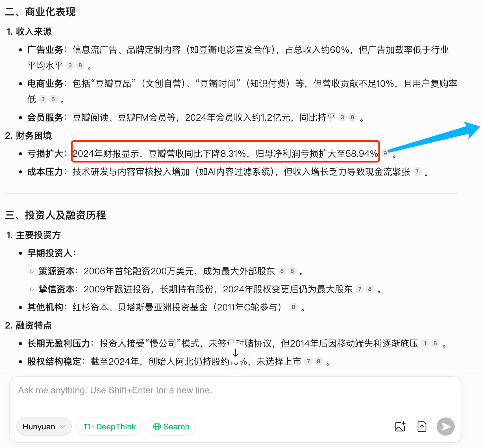
Task: Open citation 7 in the 股权结构稳定 line
Action: click(308, 361)
